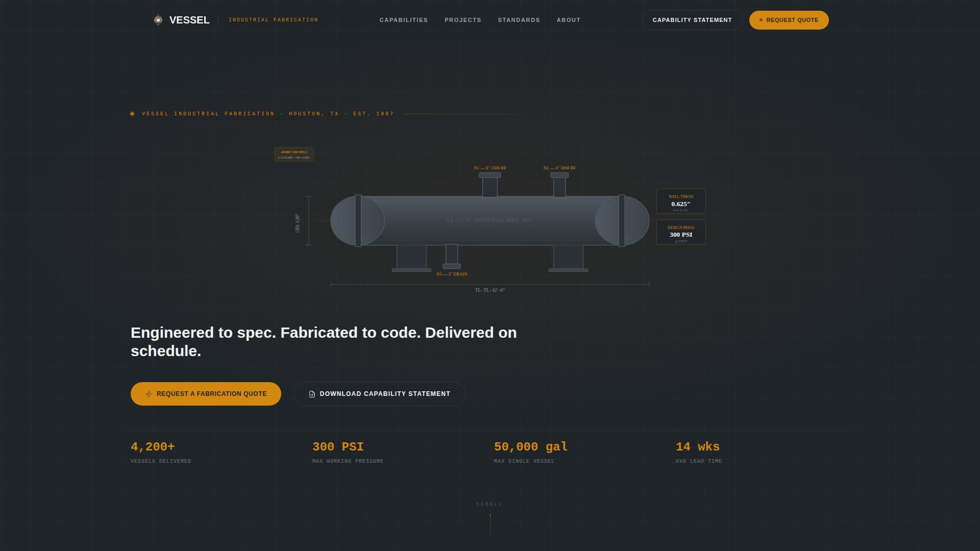Expand the ABOUT navigation item
Screen dimensions: 980x551
click(568, 20)
